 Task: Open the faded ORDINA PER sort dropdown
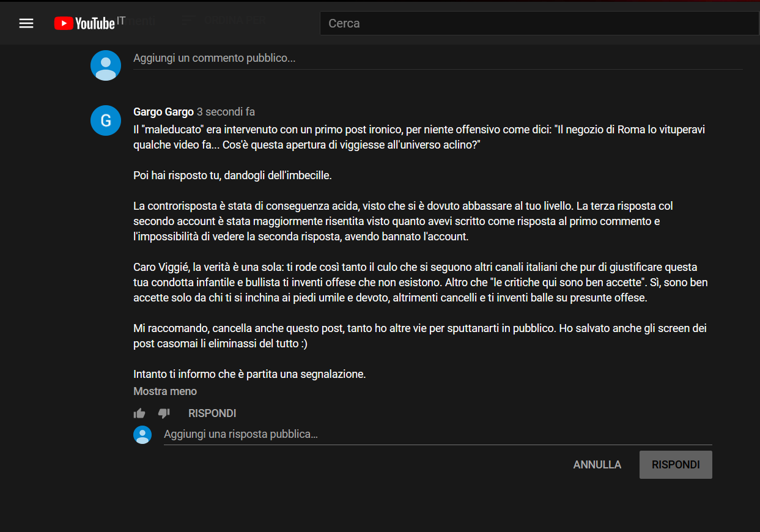click(x=226, y=20)
